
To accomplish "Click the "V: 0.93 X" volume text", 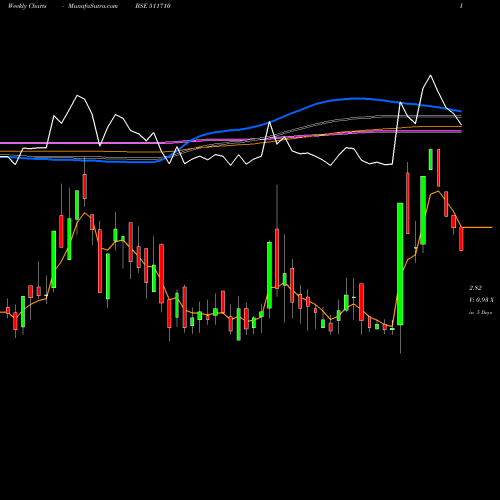I will tap(481, 300).
